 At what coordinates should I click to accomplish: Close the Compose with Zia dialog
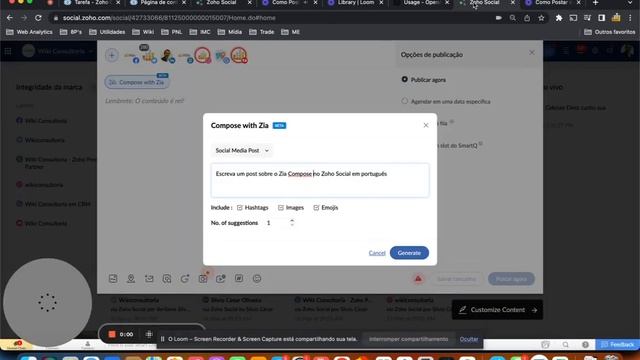click(x=426, y=125)
